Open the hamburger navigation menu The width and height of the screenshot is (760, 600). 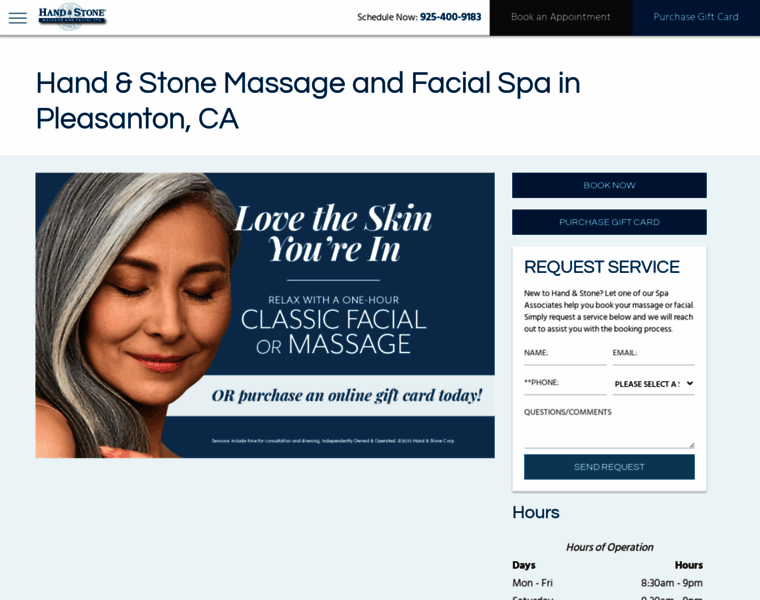point(18,18)
